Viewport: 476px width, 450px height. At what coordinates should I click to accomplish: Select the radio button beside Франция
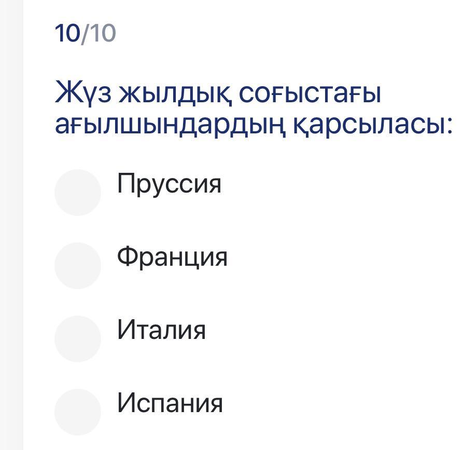(x=78, y=265)
